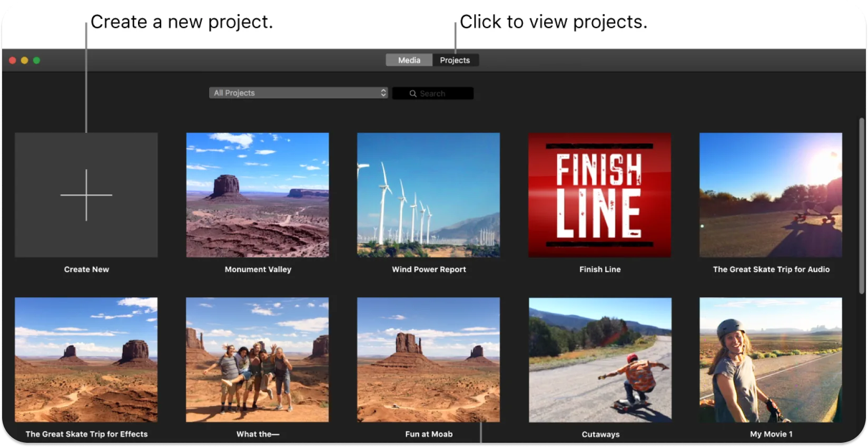This screenshot has height=447, width=868.
Task: Click the yellow minimize window button
Action: coord(24,60)
